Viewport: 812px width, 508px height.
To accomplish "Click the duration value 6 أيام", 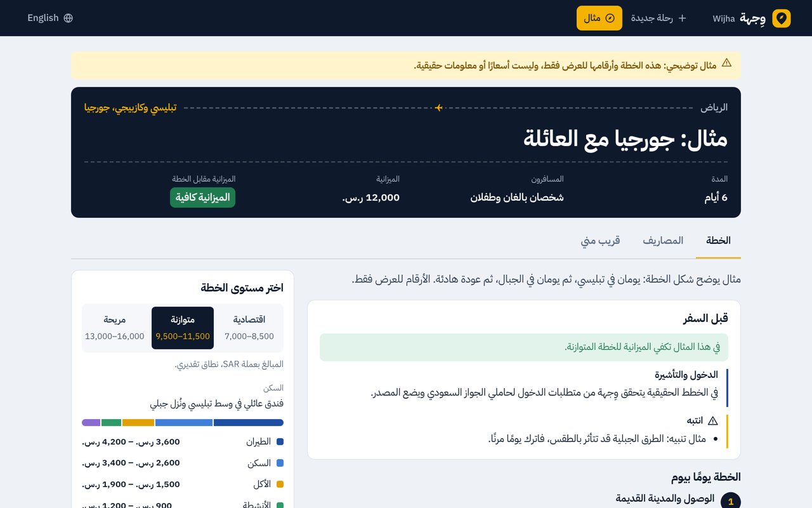I will click(x=716, y=197).
